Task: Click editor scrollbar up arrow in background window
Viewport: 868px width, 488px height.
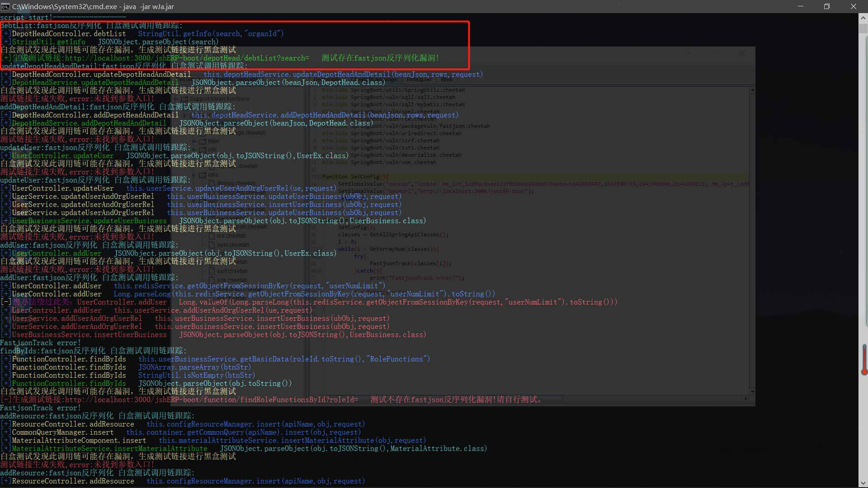Action: 752,91
